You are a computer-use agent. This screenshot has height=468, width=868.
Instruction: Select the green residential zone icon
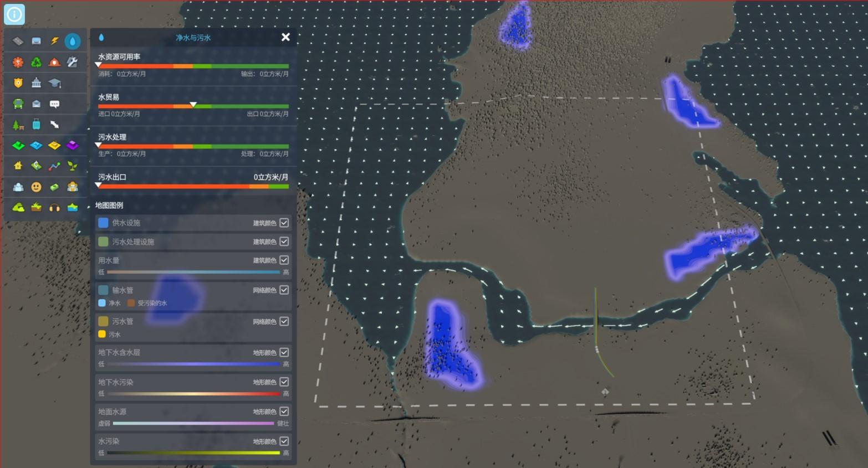click(18, 146)
